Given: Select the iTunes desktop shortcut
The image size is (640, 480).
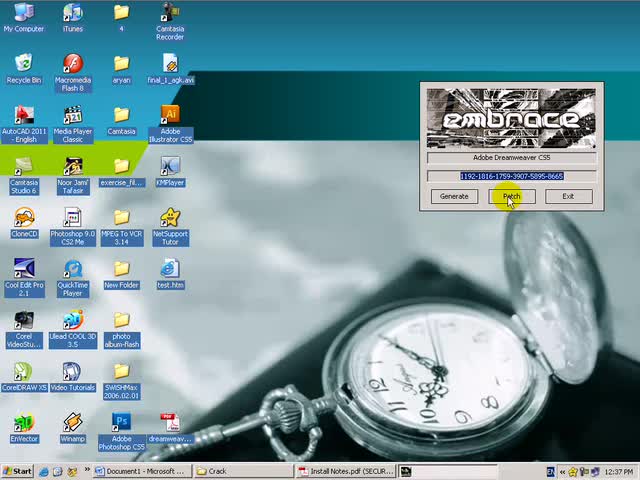Looking at the screenshot, I should [x=73, y=16].
